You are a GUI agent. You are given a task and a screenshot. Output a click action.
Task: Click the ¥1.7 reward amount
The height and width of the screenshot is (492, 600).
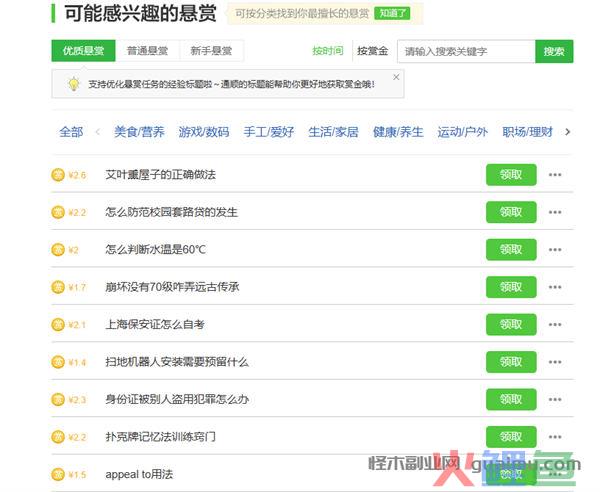pyautogui.click(x=77, y=287)
